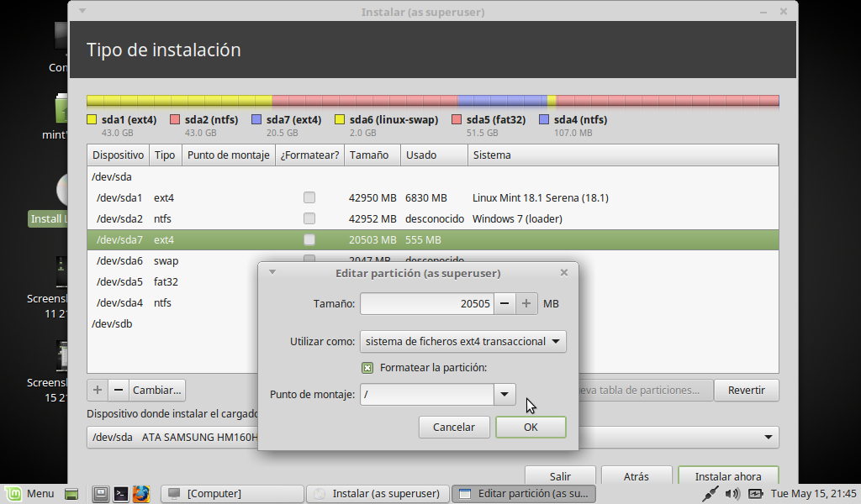Confirm partition edit with OK

[531, 427]
